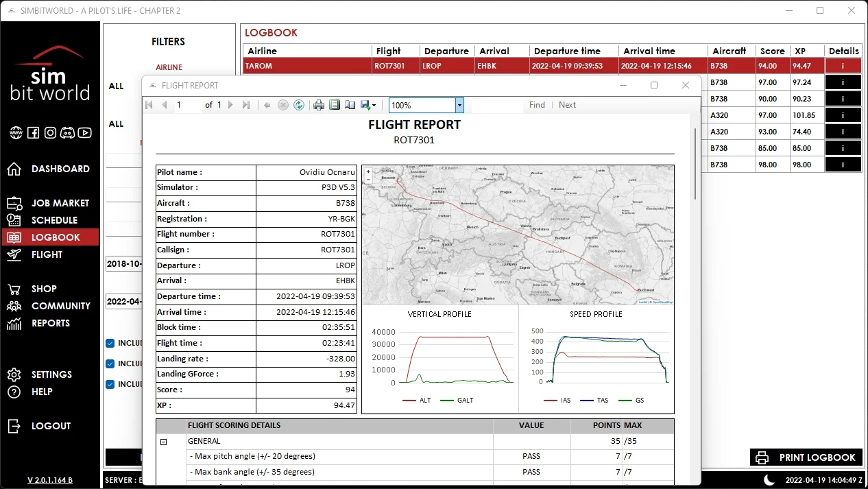
Task: Toggle the second INCLU checkbox
Action: pos(110,363)
